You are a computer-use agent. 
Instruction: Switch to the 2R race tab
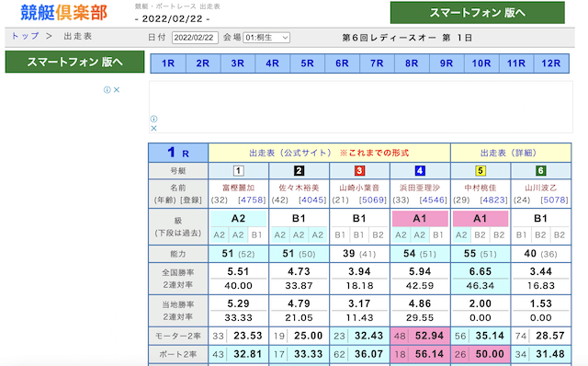click(x=203, y=63)
